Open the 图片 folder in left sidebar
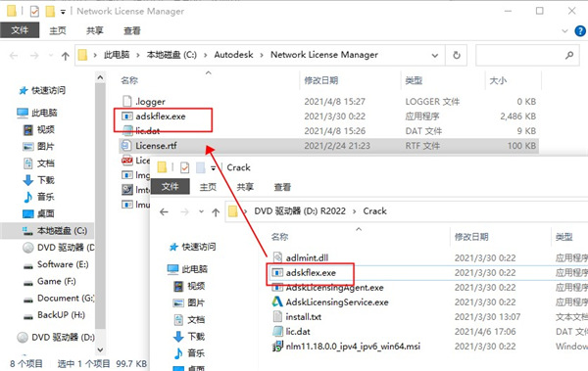Viewport: 588px width, 371px height. (x=39, y=147)
